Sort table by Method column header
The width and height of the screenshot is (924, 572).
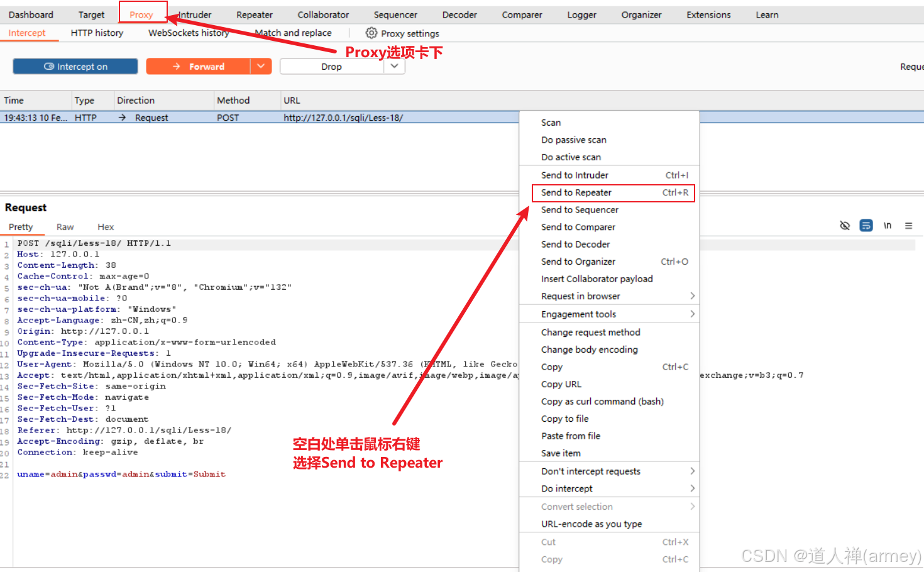(247, 100)
